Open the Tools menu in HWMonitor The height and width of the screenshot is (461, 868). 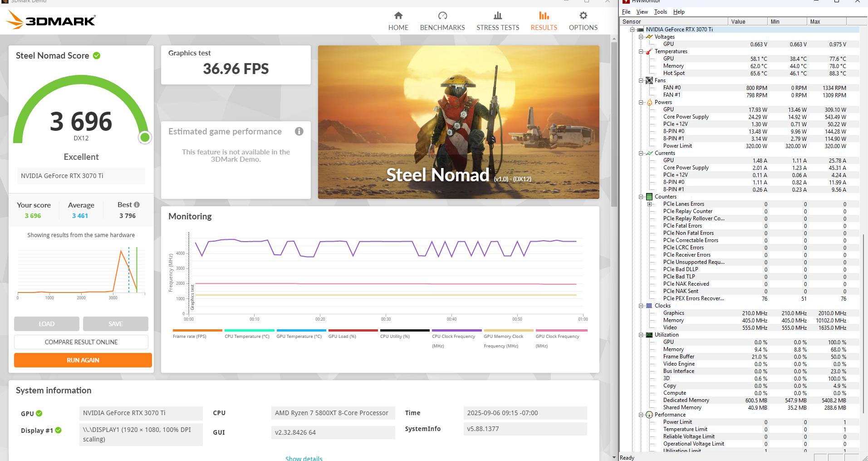tap(660, 12)
